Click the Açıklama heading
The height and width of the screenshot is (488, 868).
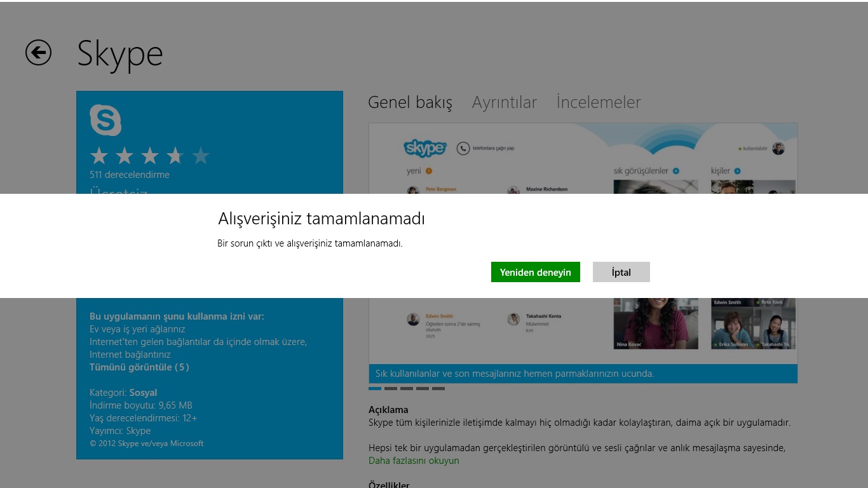coord(388,410)
